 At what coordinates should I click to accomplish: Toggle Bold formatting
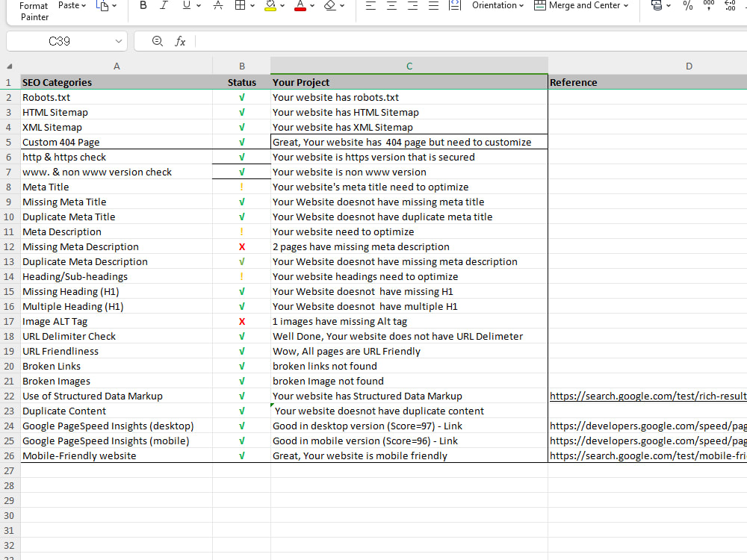tap(143, 6)
